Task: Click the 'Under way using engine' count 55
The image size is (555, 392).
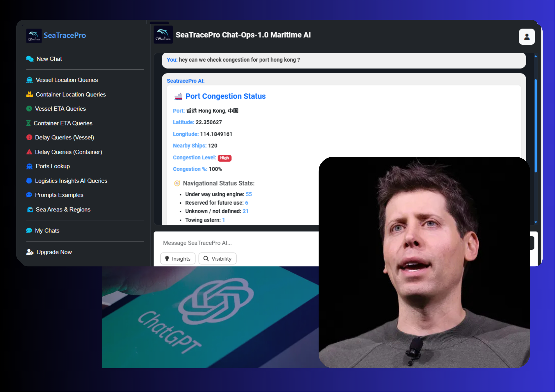Action: pos(249,195)
